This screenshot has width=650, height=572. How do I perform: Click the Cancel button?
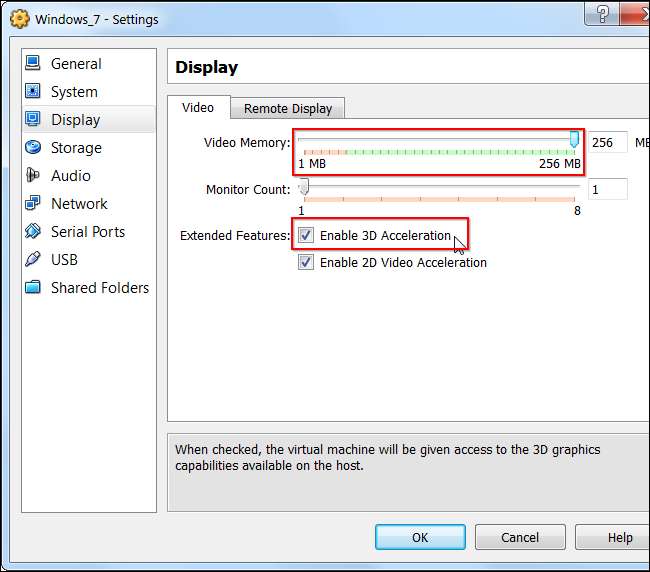pos(520,537)
